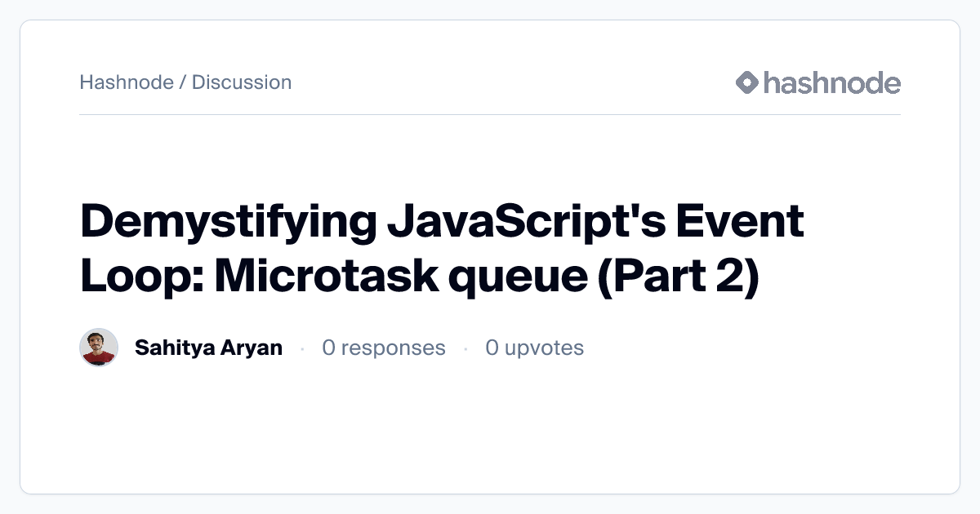The width and height of the screenshot is (980, 514).
Task: Open the author name Sahitya Aryan
Action: tap(208, 348)
